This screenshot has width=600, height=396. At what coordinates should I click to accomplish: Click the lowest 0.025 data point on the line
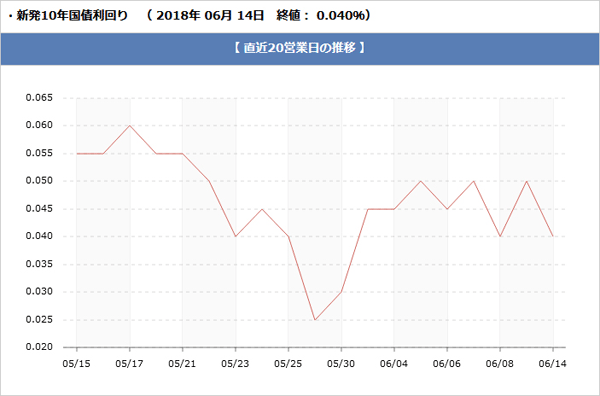[315, 319]
